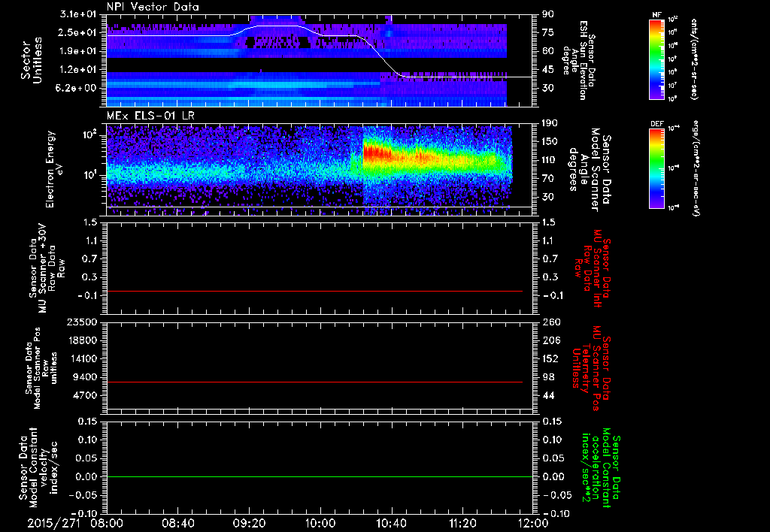Click the green 'Model Constant acceleration' axis title

tap(601, 467)
